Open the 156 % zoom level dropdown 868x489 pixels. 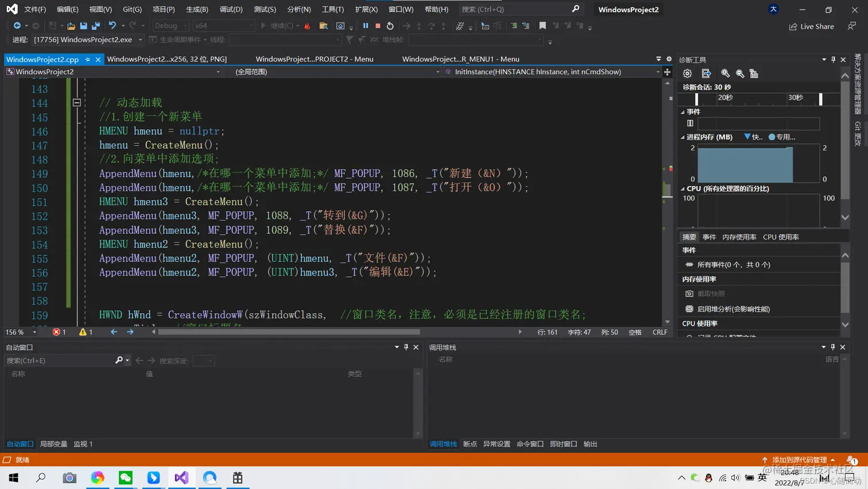21,332
